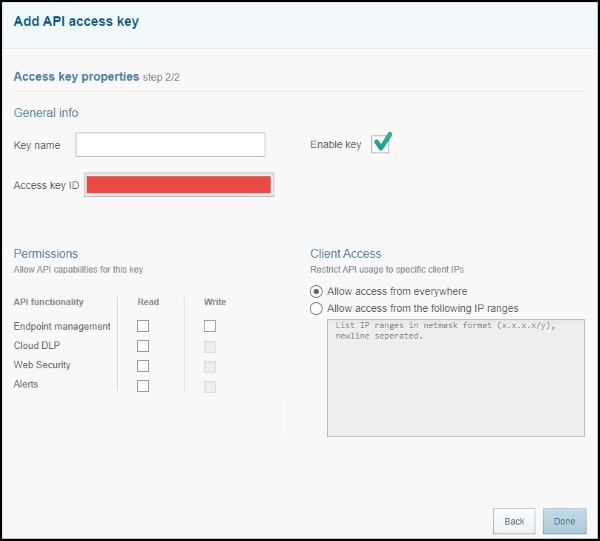Viewport: 600px width, 541px height.
Task: Select Allow access from everywhere radio
Action: (317, 291)
